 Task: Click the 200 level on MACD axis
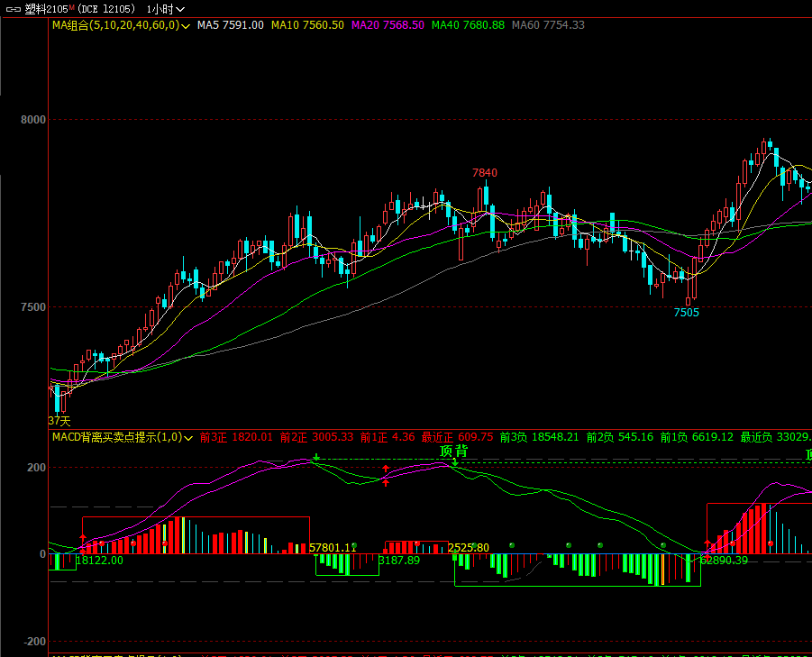pyautogui.click(x=36, y=468)
